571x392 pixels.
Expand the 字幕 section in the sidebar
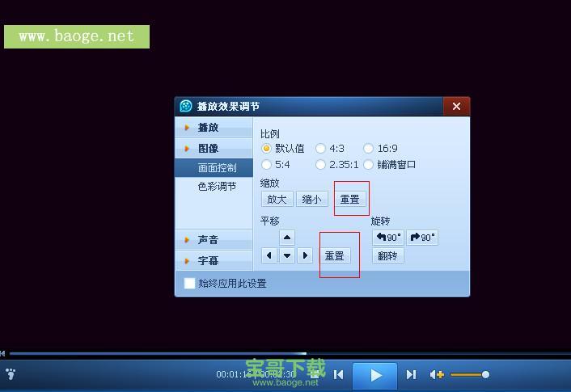pyautogui.click(x=214, y=260)
